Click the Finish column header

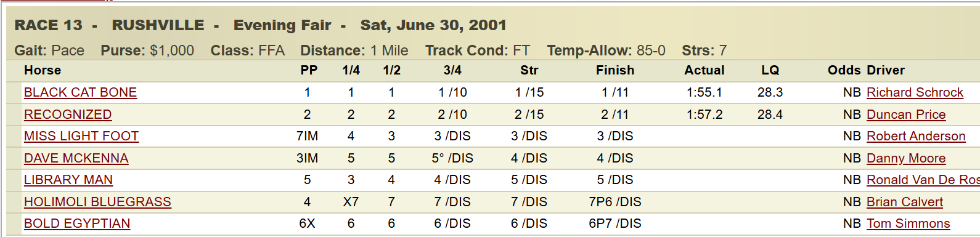tap(615, 70)
